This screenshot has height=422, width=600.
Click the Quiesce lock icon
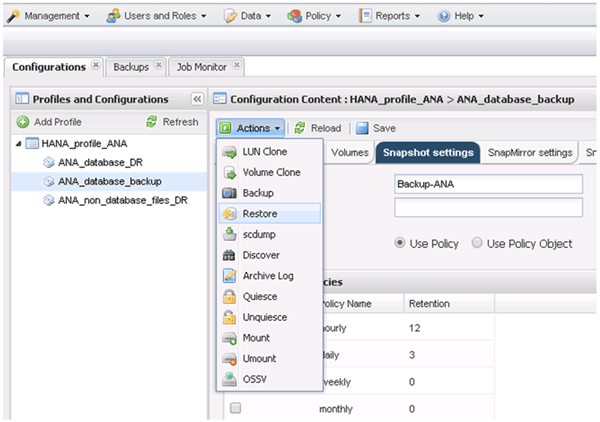[x=228, y=296]
